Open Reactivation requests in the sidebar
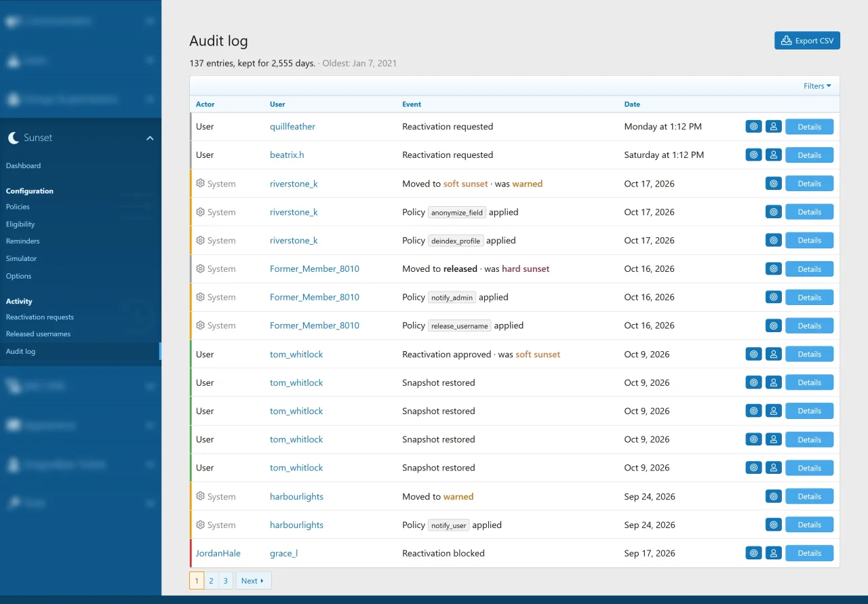 pyautogui.click(x=40, y=317)
